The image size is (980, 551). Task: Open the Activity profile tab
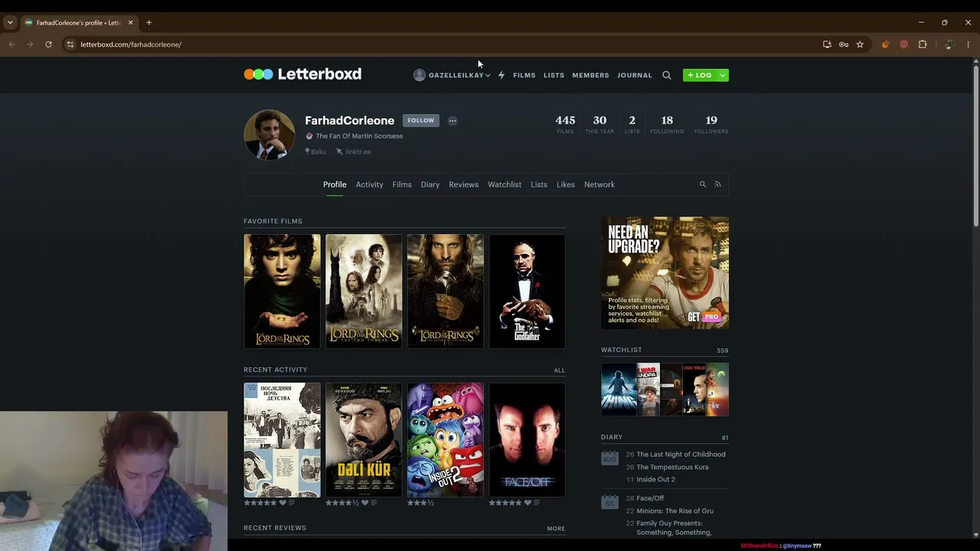click(369, 184)
